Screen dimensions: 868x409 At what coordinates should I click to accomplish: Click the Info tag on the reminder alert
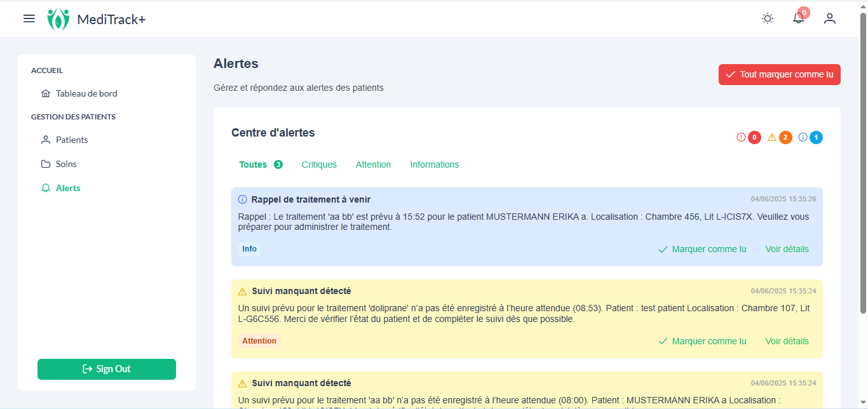click(250, 249)
